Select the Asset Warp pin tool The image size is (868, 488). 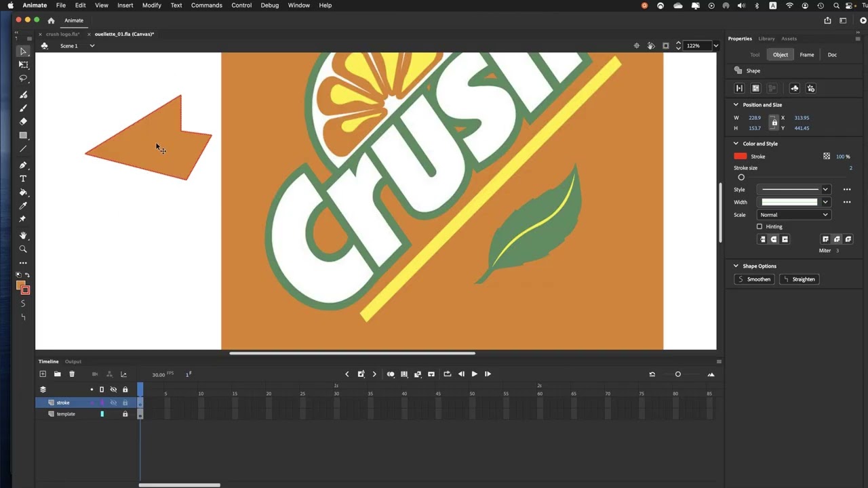tap(23, 220)
